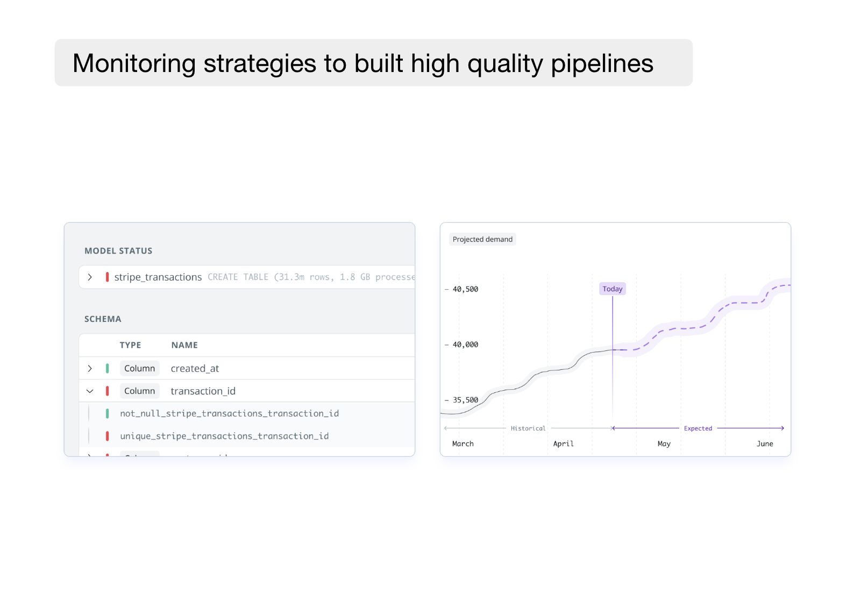Click the April label on chart axis
868x602 pixels.
click(x=564, y=444)
